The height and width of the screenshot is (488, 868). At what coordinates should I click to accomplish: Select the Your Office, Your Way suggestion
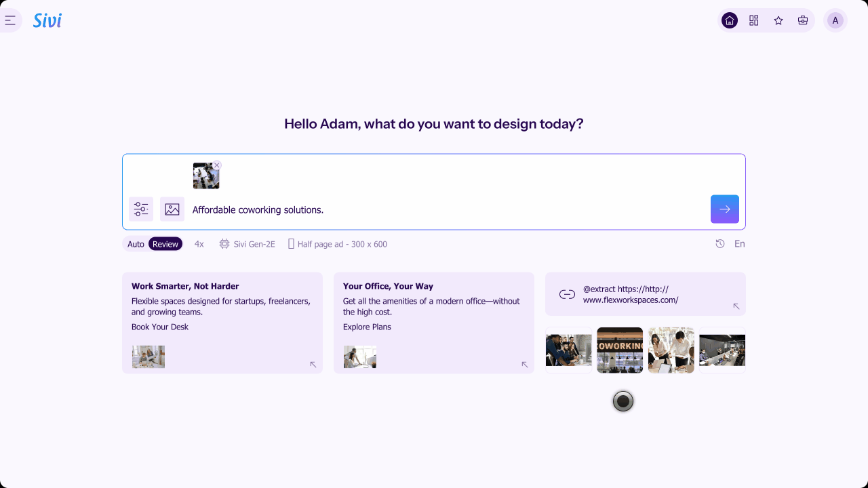(x=434, y=323)
